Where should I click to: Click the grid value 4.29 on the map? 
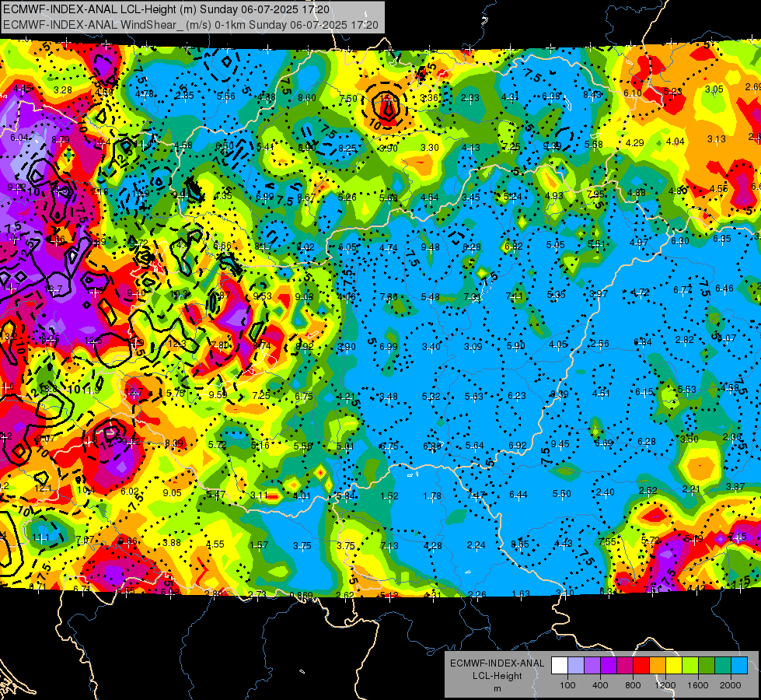click(x=635, y=143)
